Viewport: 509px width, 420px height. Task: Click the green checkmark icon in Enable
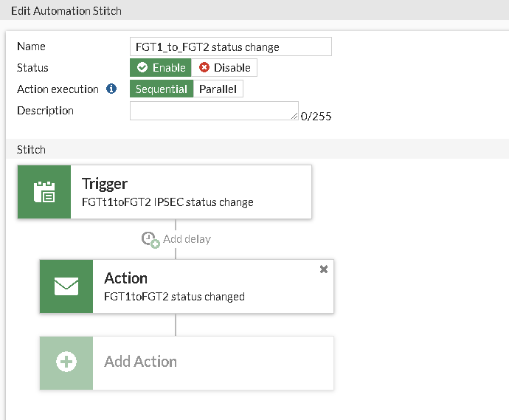click(x=142, y=68)
